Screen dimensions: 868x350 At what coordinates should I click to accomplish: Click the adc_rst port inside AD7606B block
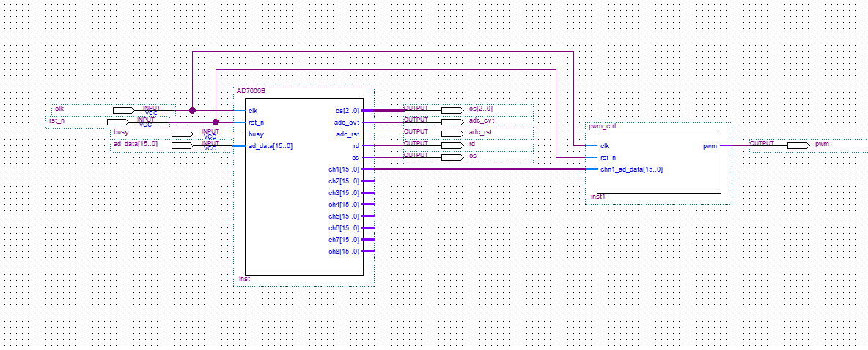tap(347, 134)
